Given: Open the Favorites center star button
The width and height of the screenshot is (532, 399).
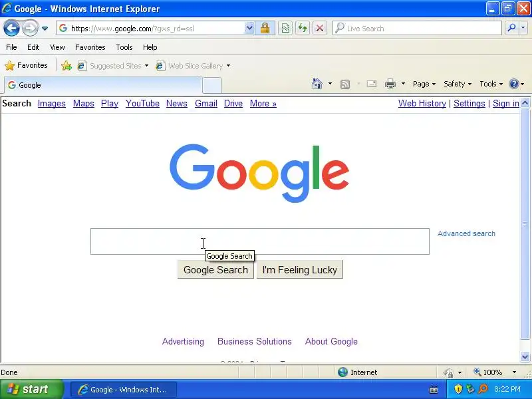Looking at the screenshot, I should pos(26,65).
